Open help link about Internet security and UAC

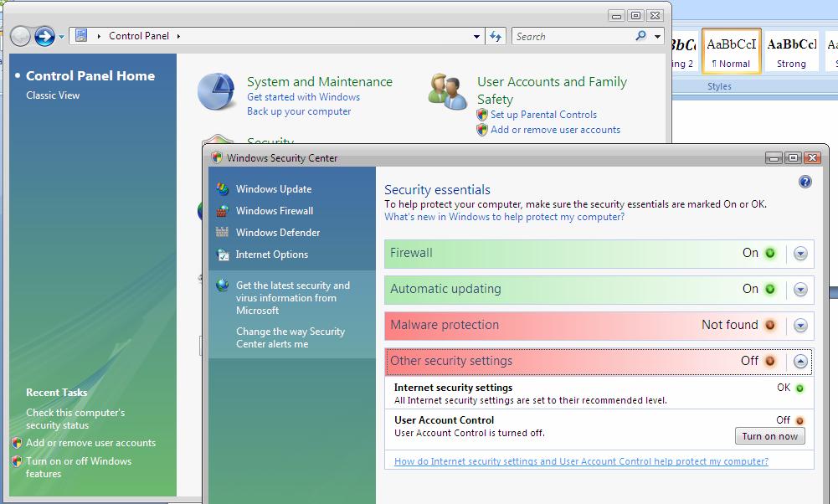click(581, 461)
